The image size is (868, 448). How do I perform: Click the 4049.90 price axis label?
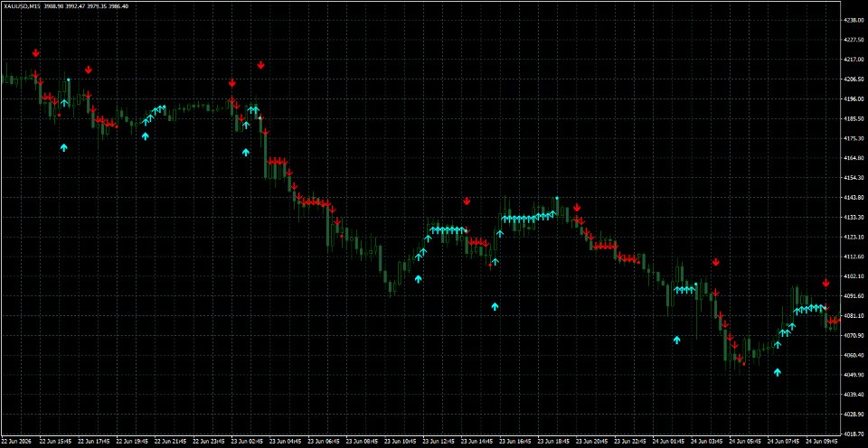click(853, 375)
